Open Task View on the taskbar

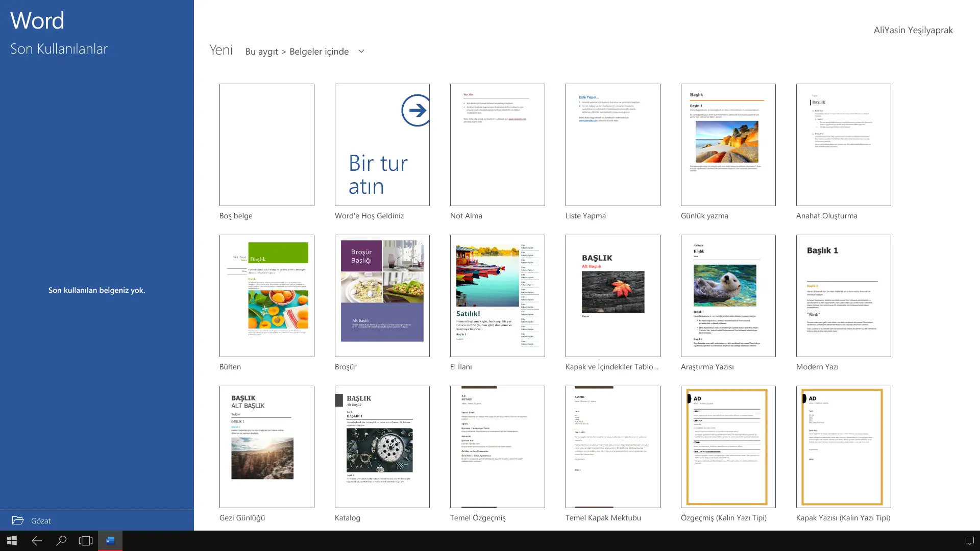pyautogui.click(x=86, y=540)
